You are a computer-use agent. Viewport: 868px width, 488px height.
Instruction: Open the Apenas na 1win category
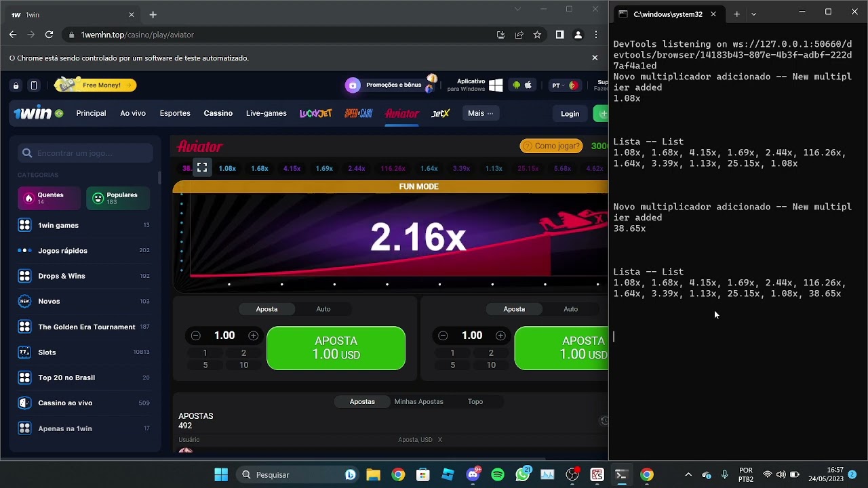pyautogui.click(x=84, y=428)
